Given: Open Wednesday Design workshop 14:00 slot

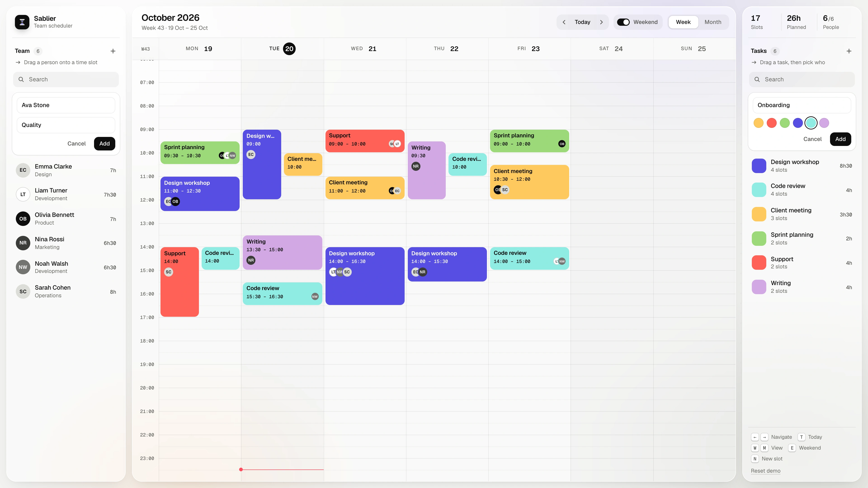Looking at the screenshot, I should 365,276.
